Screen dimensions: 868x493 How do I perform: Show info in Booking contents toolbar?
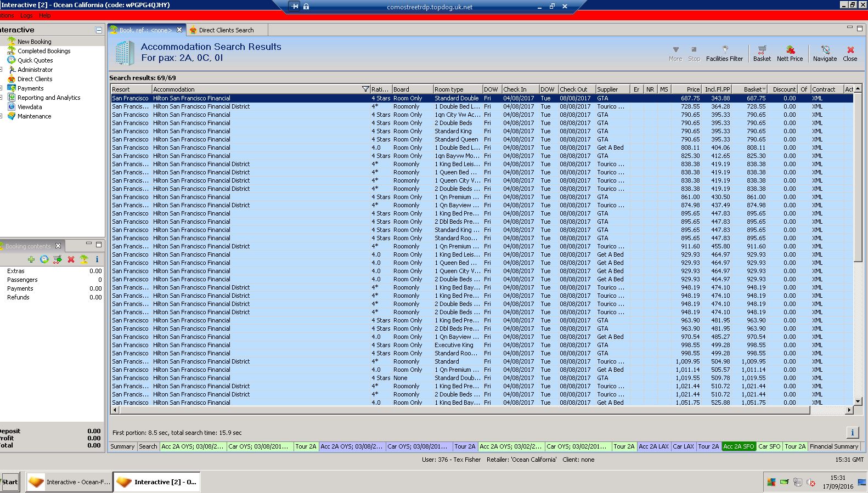(97, 259)
